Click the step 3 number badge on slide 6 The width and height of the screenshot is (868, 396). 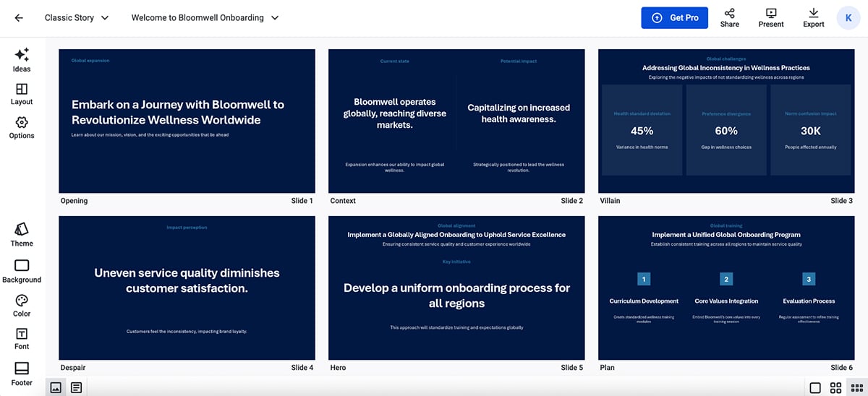point(809,279)
